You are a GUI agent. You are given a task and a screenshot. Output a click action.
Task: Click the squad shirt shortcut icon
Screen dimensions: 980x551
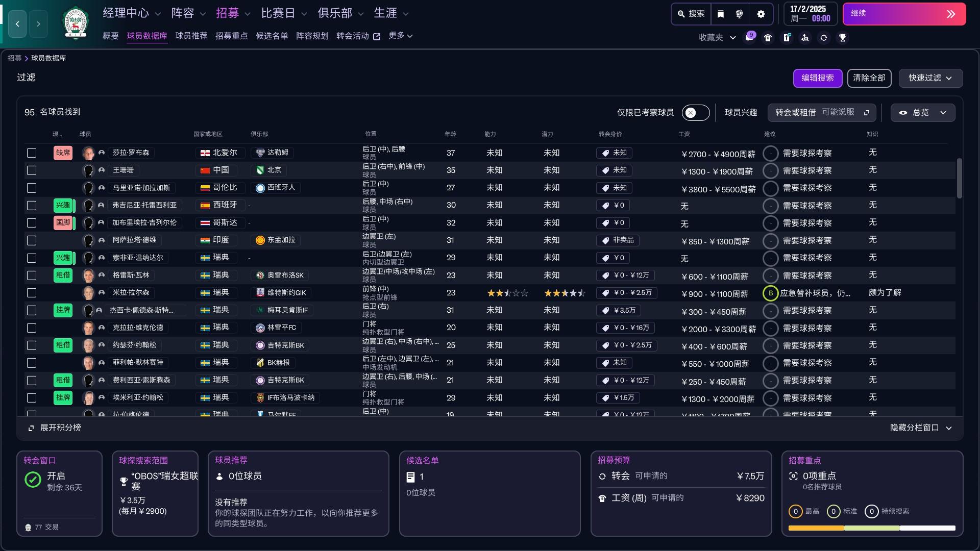[768, 37]
